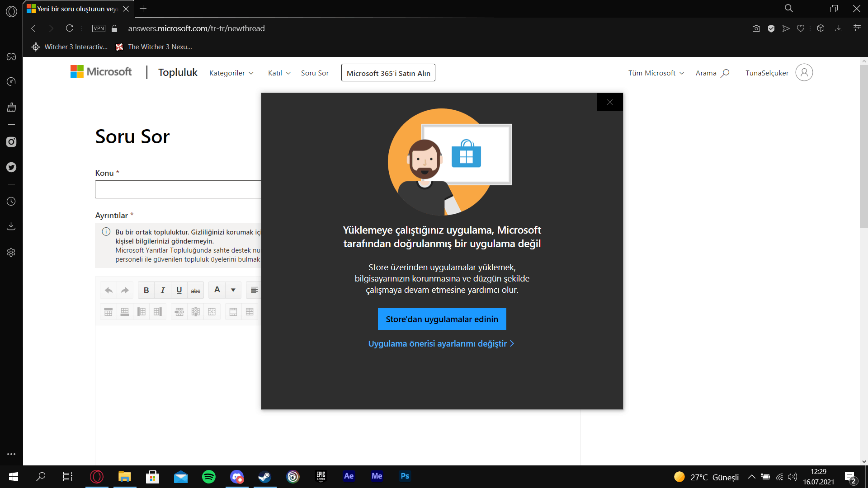Expand the Kategoriler menu
Viewport: 868px width, 488px height.
coord(231,73)
